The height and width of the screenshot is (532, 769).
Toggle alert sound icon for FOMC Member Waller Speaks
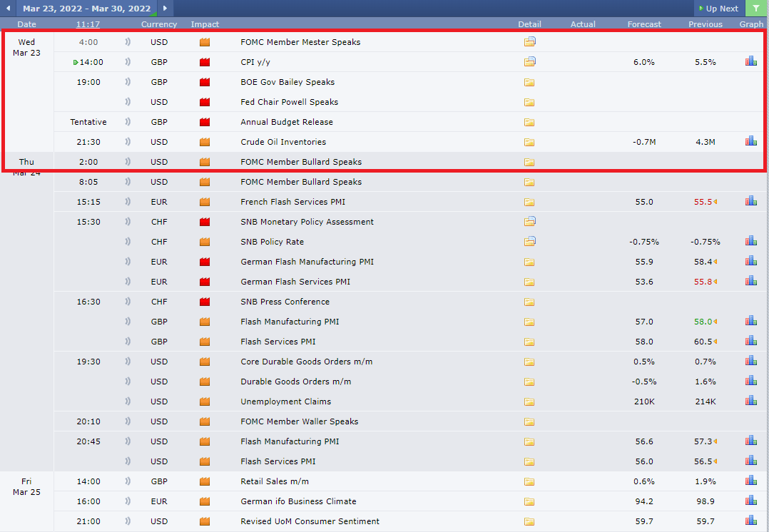[128, 421]
